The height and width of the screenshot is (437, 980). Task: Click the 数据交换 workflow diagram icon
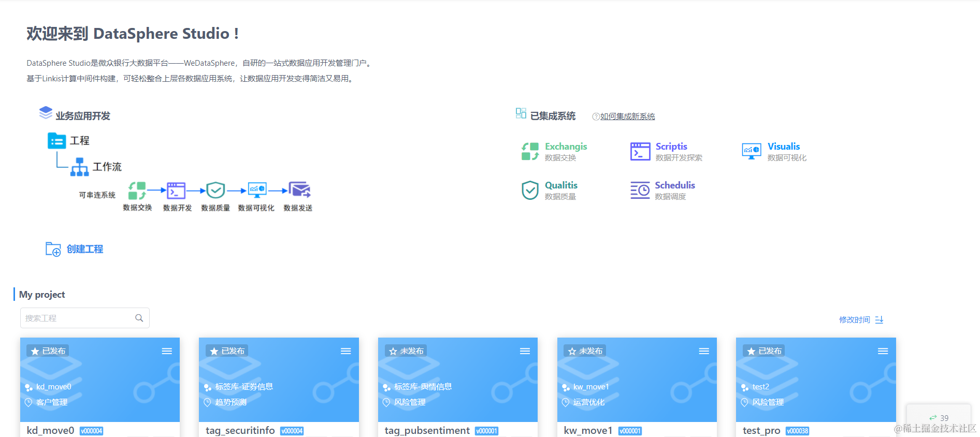tap(137, 191)
